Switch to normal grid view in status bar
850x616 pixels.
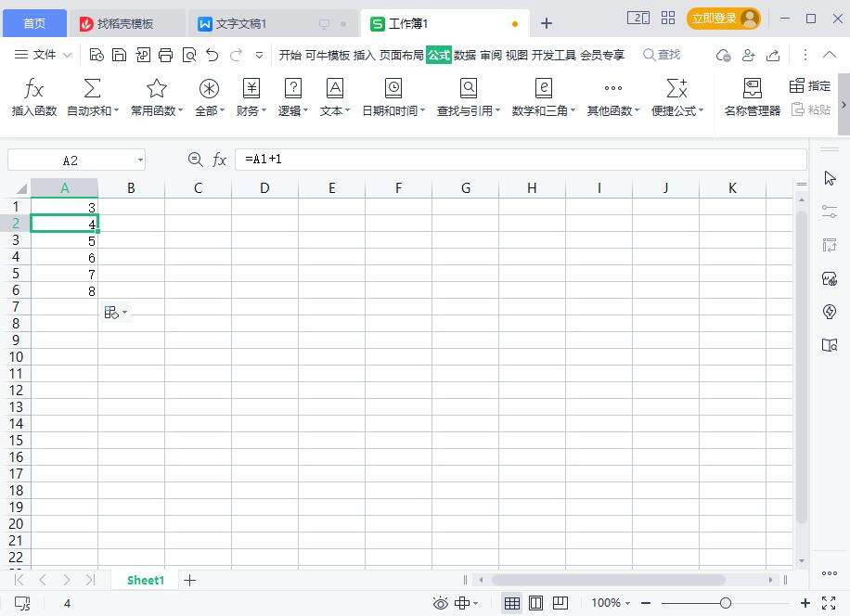[x=512, y=603]
